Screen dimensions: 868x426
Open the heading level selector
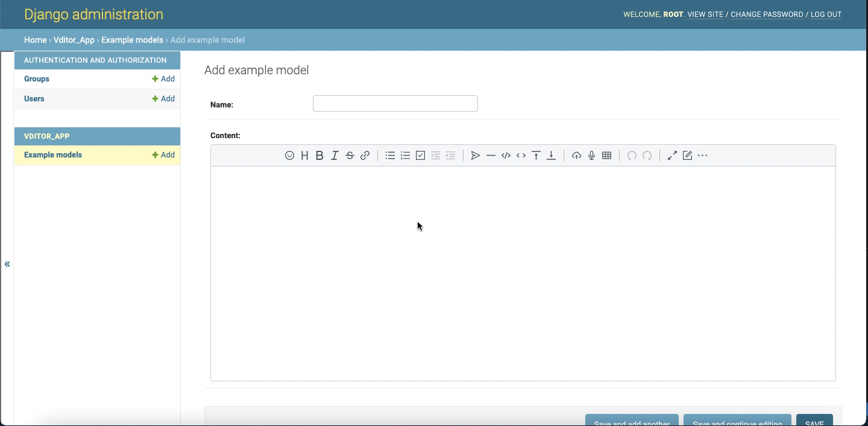tap(304, 155)
